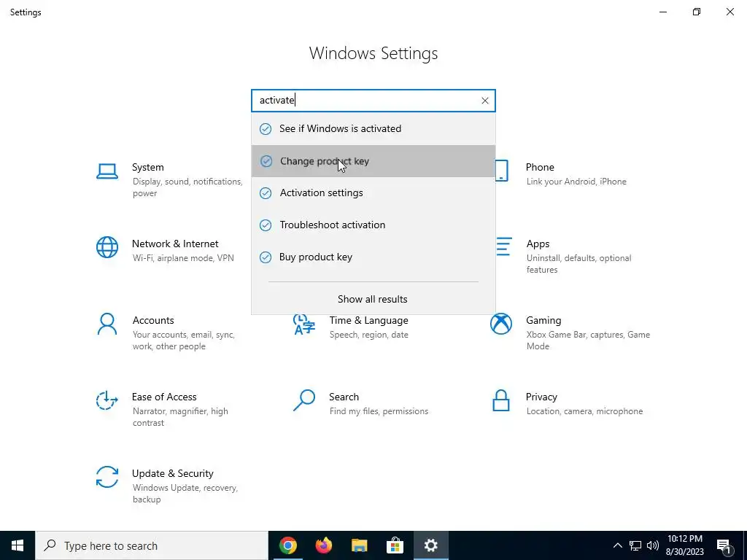Open System settings category title
This screenshot has height=560, width=747.
[147, 167]
